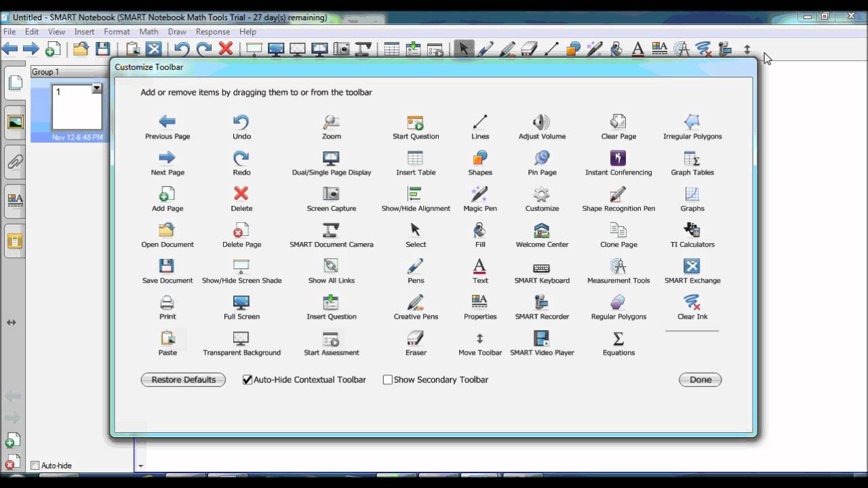Click the SMART Recorder icon
Image resolution: width=868 pixels, height=488 pixels.
click(541, 302)
